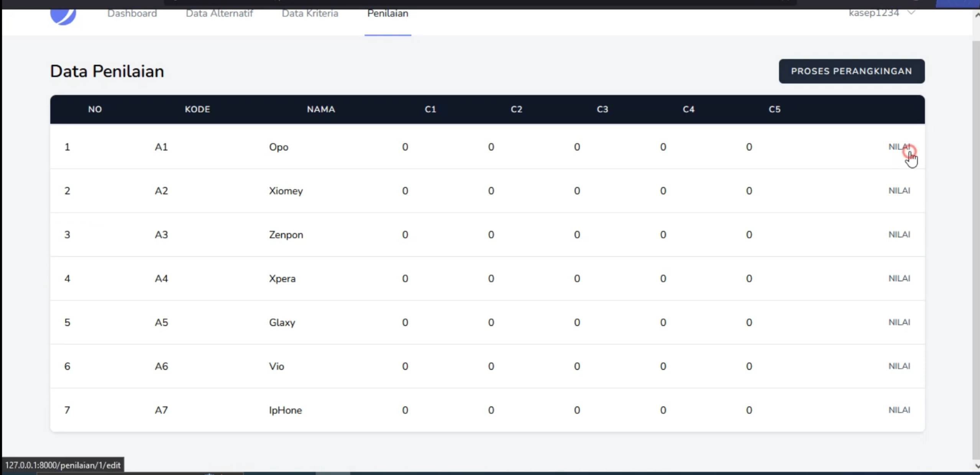This screenshot has height=475, width=980.
Task: Click NILAI link for Xiomey row
Action: pyautogui.click(x=899, y=190)
